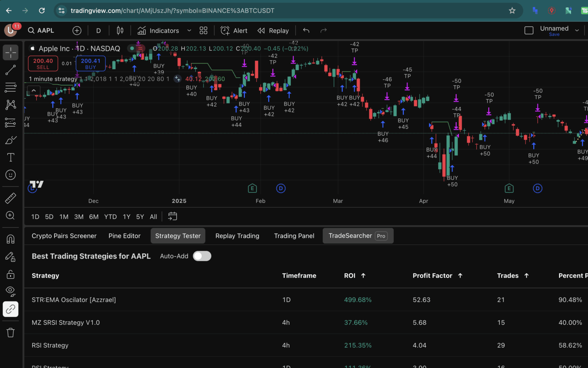Viewport: 588px width, 368px height.
Task: Select the crosshair cursor tool
Action: pos(11,52)
